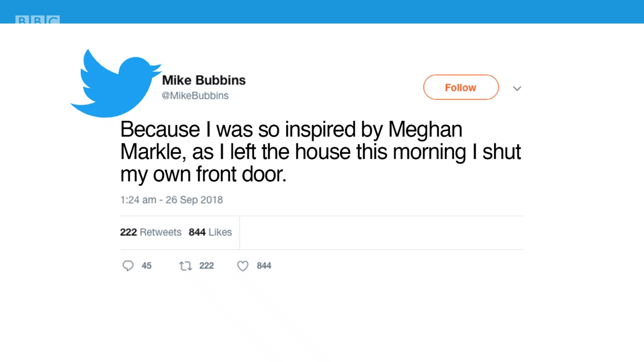Click the retweet arrows icon
644x362 pixels.
point(186,265)
